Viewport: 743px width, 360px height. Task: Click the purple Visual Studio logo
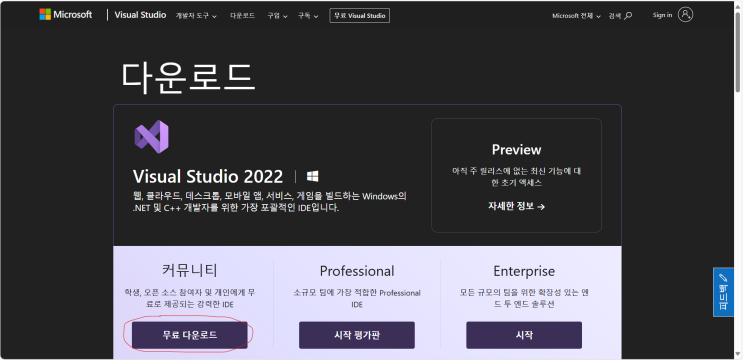(152, 136)
